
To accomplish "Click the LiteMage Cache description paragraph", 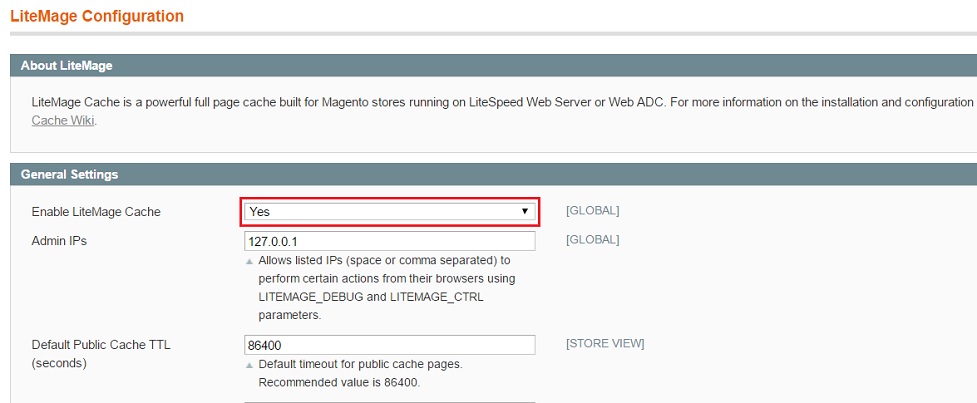I will click(x=500, y=102).
